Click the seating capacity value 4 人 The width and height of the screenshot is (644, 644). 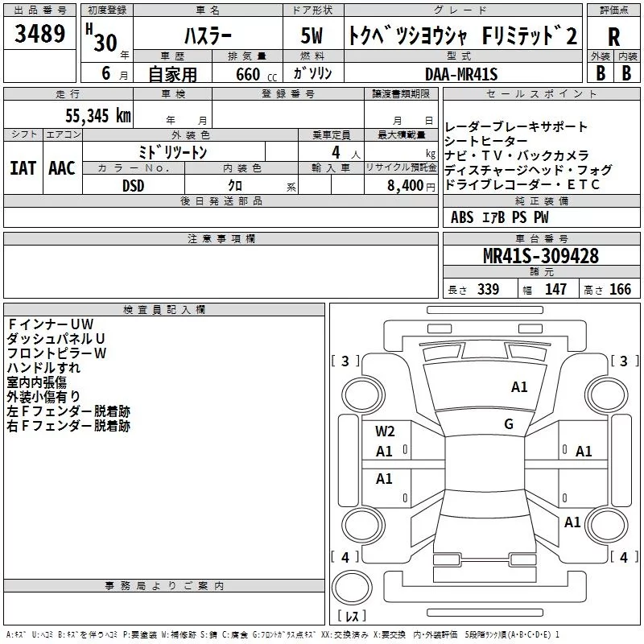(345, 153)
